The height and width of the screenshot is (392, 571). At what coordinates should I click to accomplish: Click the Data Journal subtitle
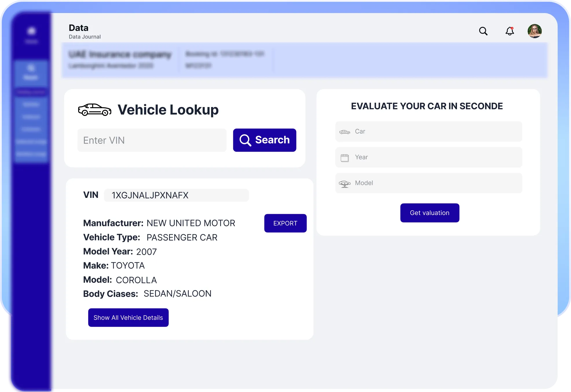coord(85,37)
